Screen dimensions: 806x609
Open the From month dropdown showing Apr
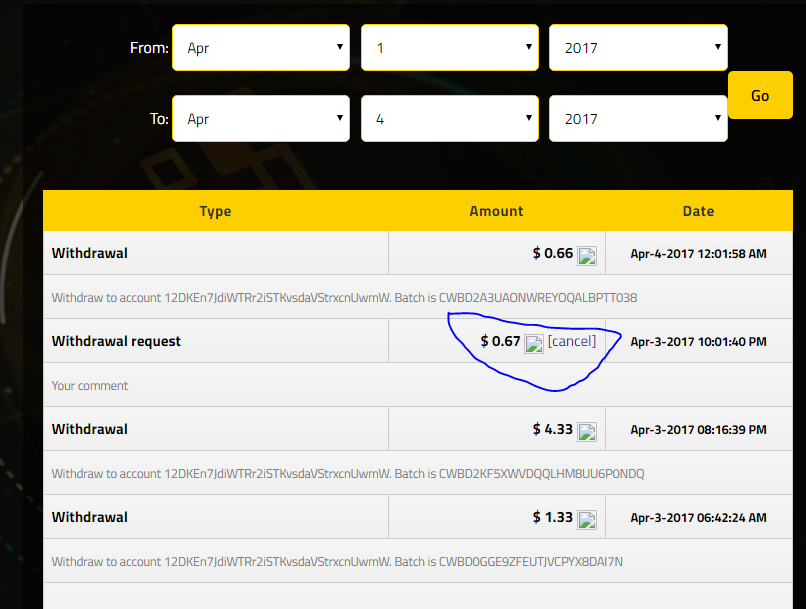(261, 48)
